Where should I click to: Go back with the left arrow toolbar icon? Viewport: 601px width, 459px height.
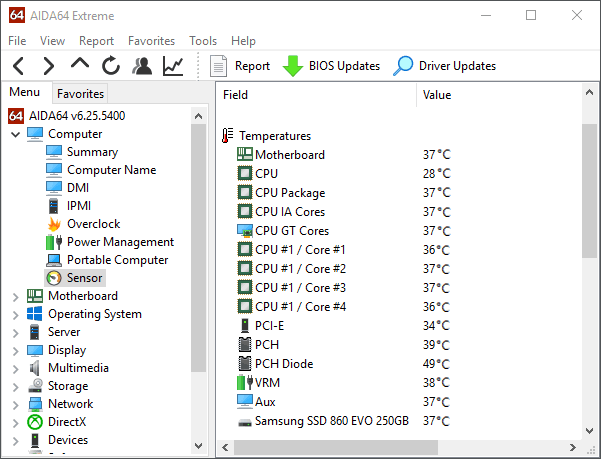(x=18, y=66)
